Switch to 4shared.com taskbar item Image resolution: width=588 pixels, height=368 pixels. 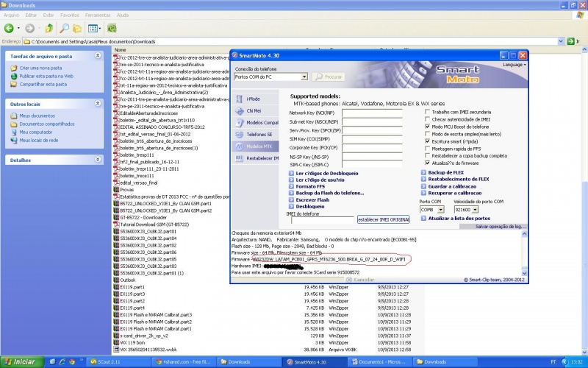185,362
